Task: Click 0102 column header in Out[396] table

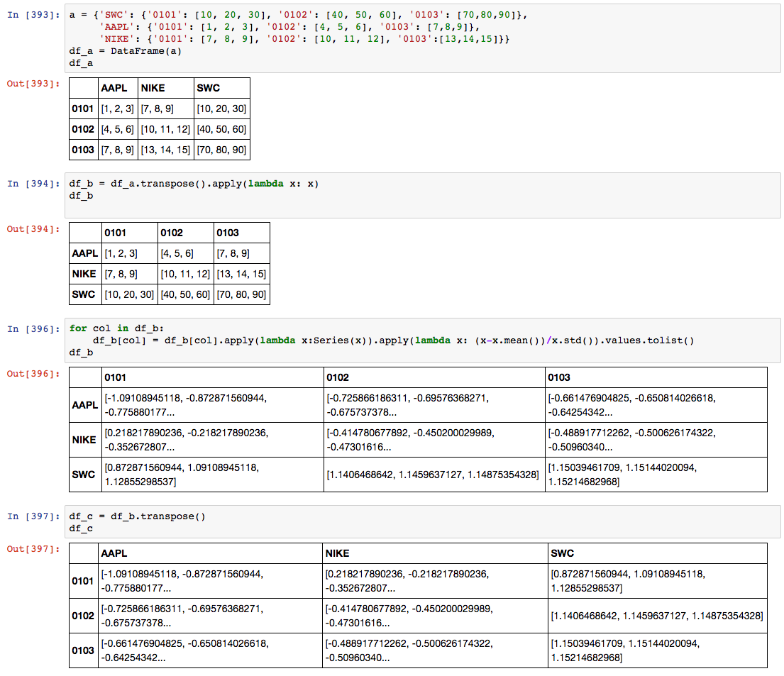Action: (434, 377)
